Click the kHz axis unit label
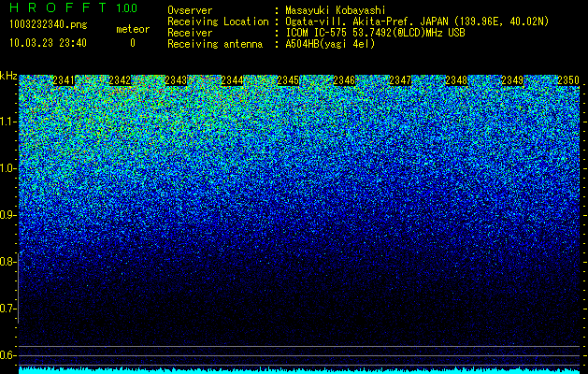The height and width of the screenshot is (374, 588). click(8, 76)
